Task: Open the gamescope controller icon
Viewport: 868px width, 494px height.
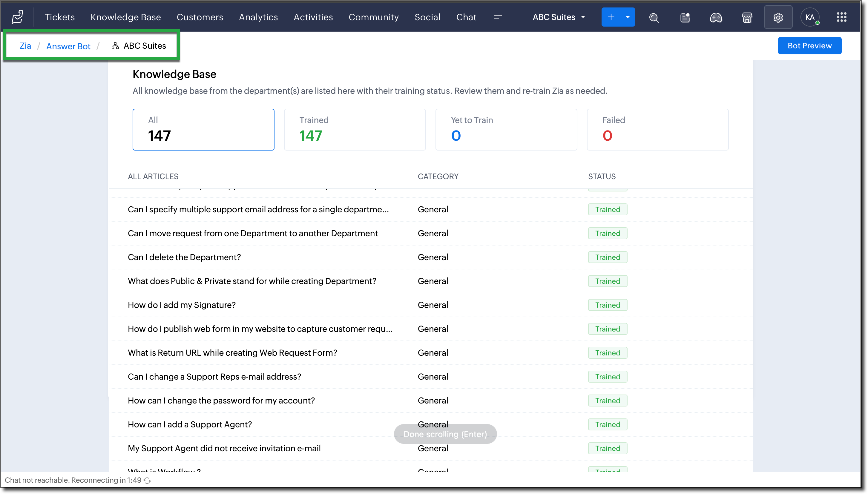Action: [716, 17]
